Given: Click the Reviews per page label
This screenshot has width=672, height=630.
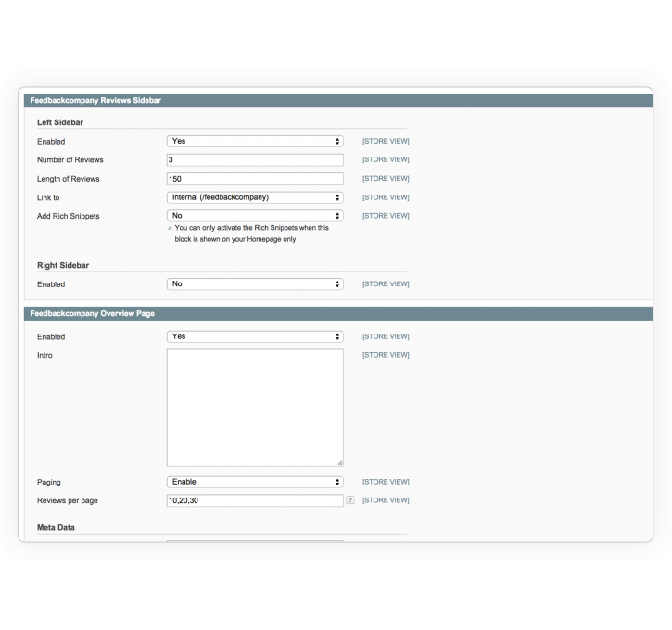Looking at the screenshot, I should point(68,500).
